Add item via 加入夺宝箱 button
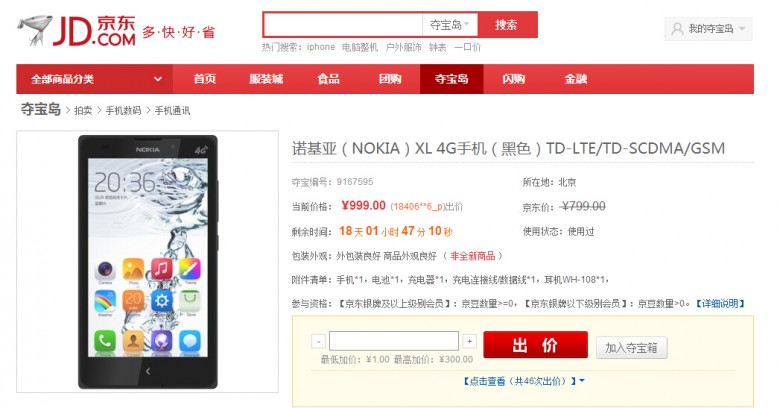The width and height of the screenshot is (780, 408). point(631,348)
